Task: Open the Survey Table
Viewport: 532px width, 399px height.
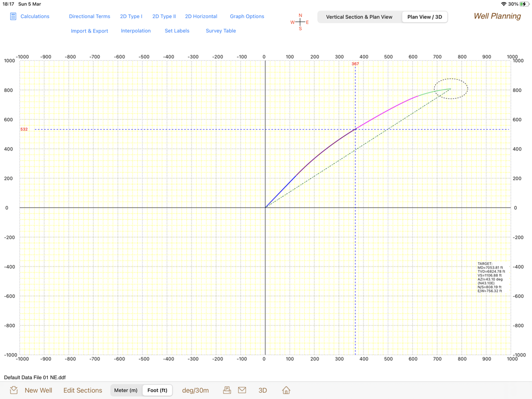Action: 221,31
